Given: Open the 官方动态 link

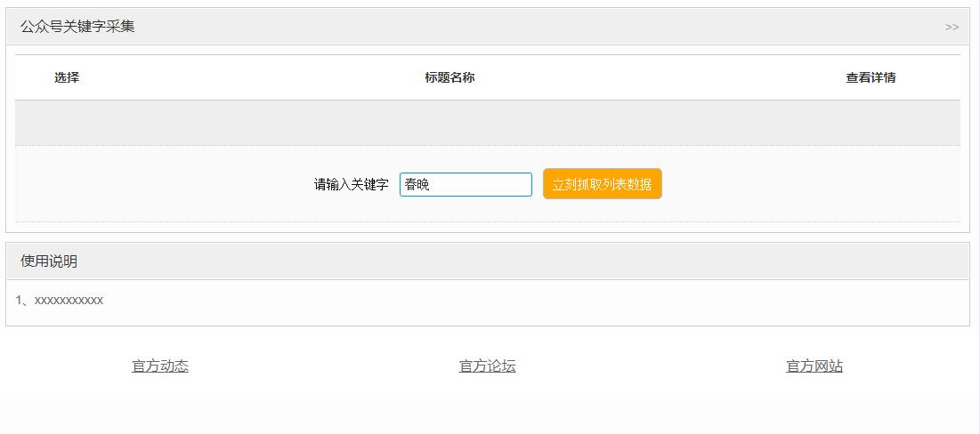Looking at the screenshot, I should (x=160, y=366).
